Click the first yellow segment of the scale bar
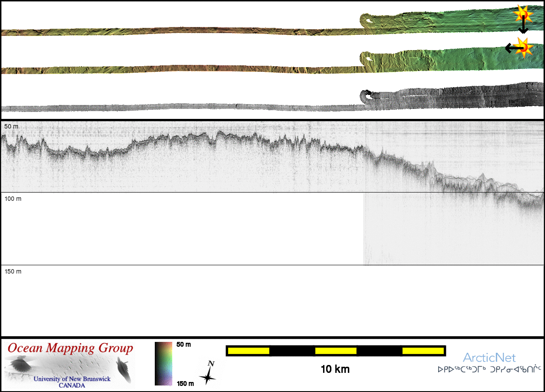The image size is (545, 392). [x=248, y=351]
